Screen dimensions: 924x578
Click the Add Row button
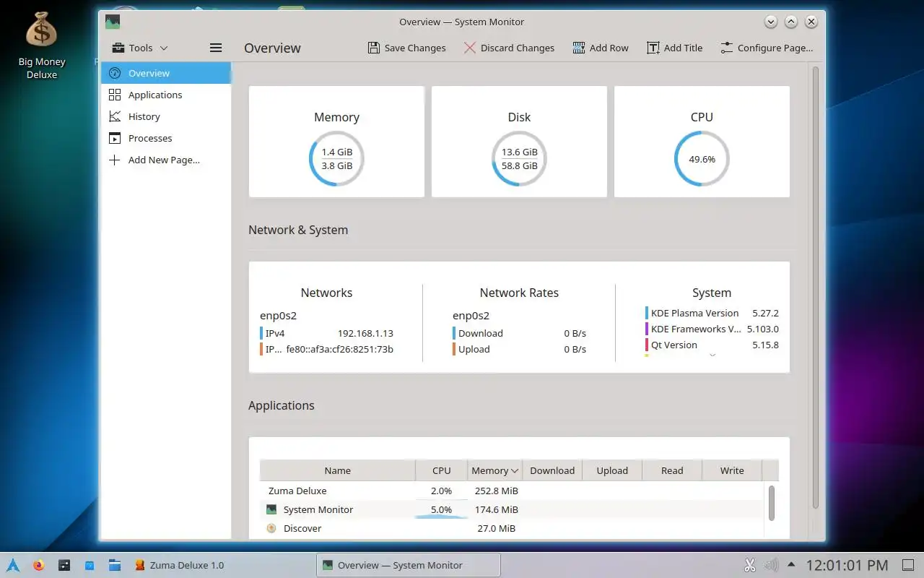[601, 48]
